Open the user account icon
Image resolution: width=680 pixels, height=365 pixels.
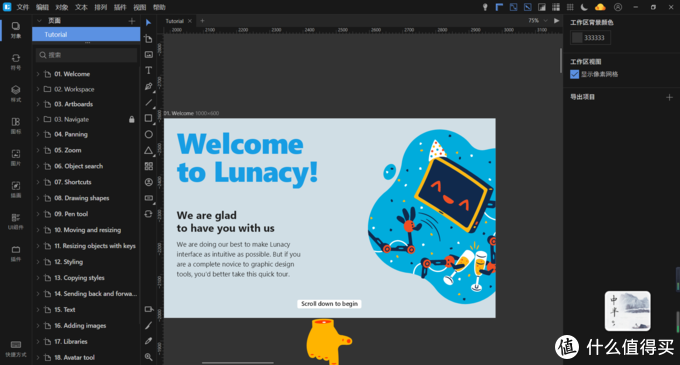click(x=618, y=7)
